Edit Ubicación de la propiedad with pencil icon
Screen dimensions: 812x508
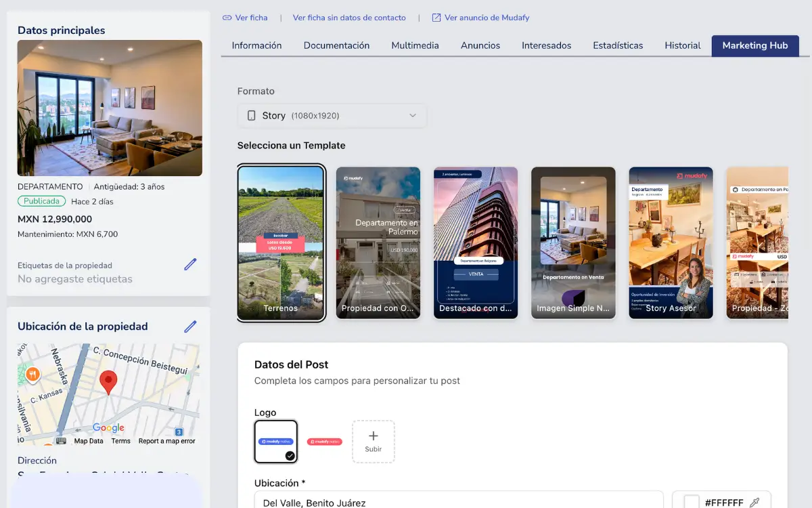(x=190, y=326)
